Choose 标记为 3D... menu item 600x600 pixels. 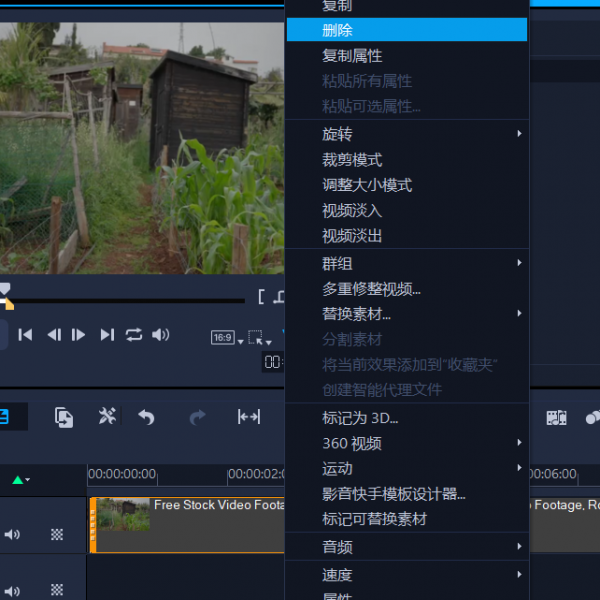coord(406,418)
